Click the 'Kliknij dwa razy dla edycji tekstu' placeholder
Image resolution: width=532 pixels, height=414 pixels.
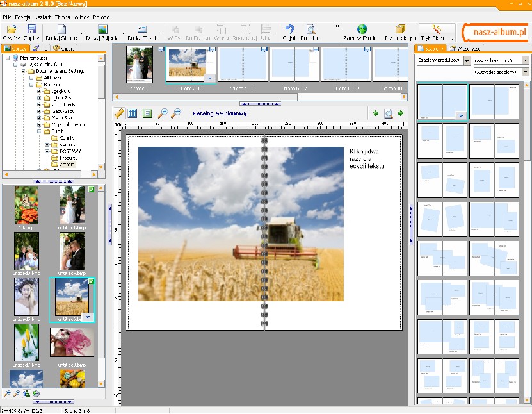click(x=366, y=158)
